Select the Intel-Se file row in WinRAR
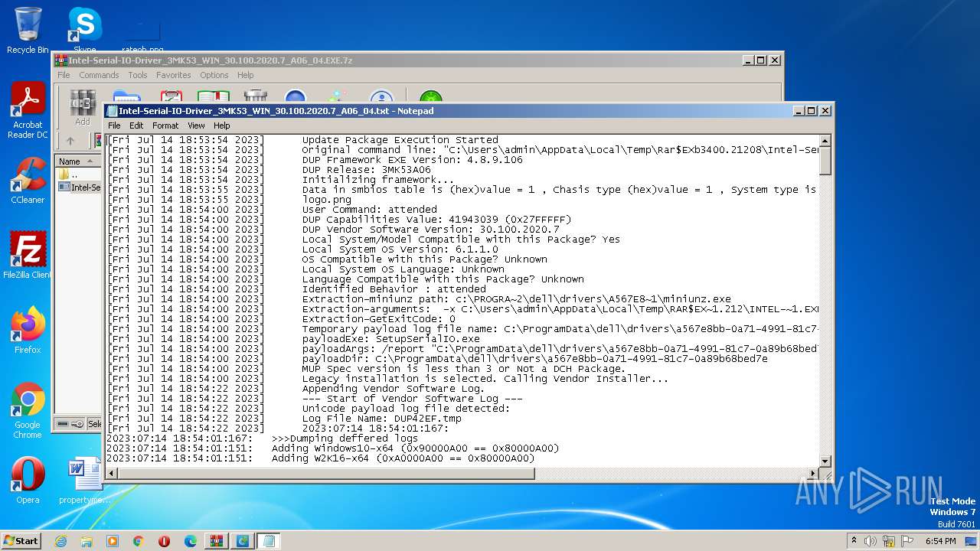This screenshot has height=551, width=980. 80,187
